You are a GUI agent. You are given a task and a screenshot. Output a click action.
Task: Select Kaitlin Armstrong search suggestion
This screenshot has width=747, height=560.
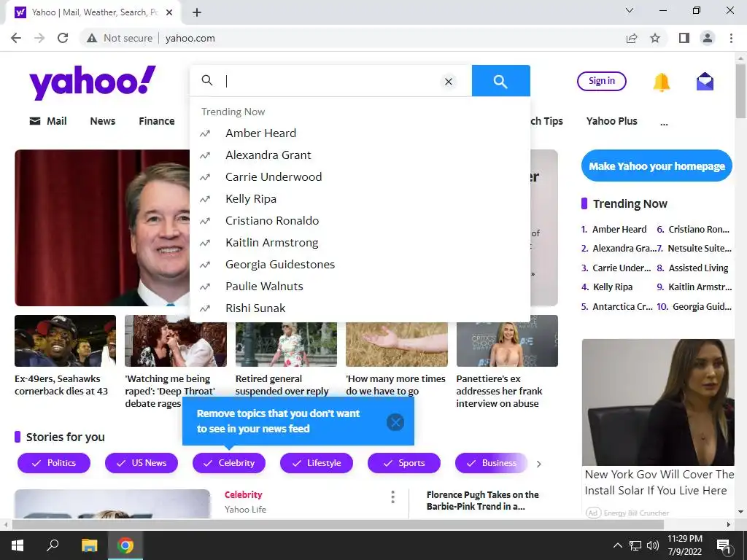pos(360,243)
